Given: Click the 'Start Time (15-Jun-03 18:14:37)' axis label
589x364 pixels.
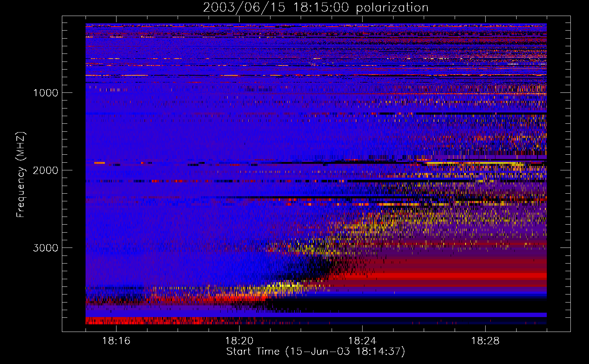Looking at the screenshot, I should click(x=316, y=352).
